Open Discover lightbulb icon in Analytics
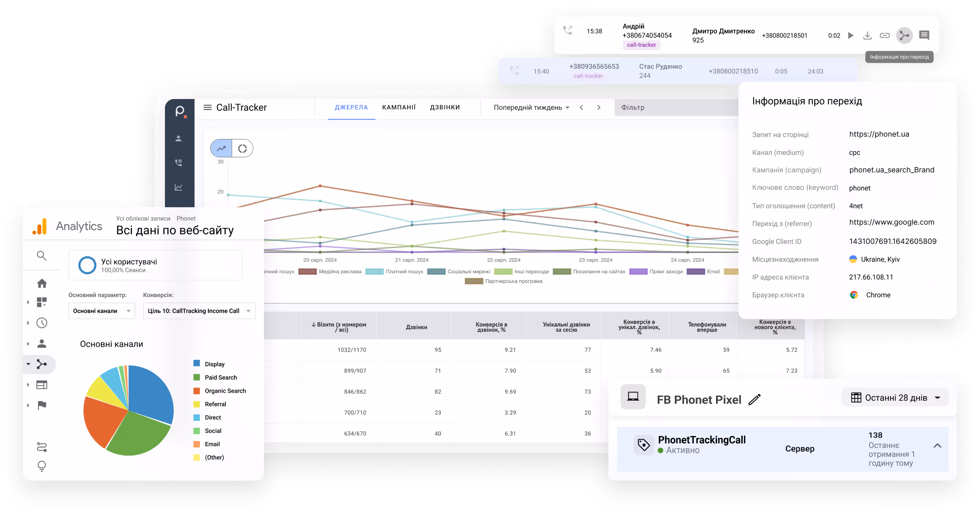This screenshot has width=980, height=513. coord(42,466)
